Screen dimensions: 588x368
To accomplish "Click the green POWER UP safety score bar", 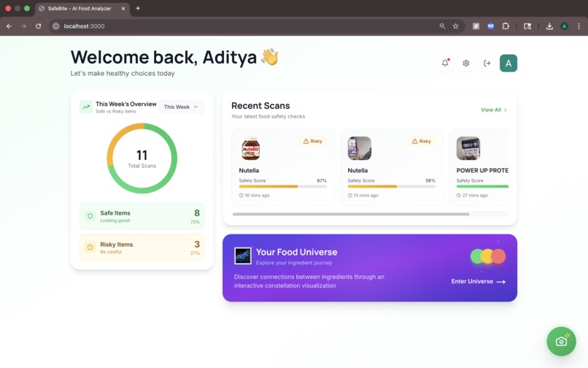I will (482, 186).
